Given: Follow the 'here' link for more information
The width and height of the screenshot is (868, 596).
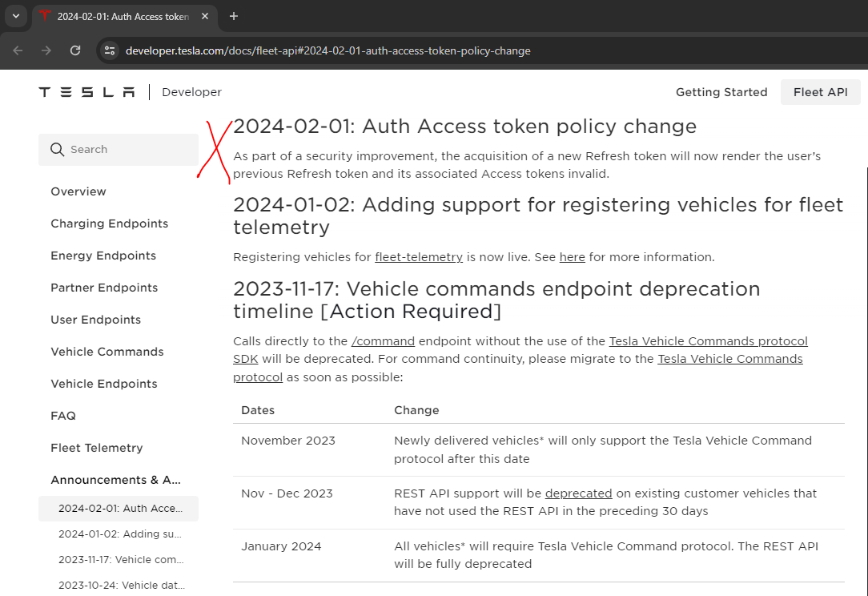Looking at the screenshot, I should (573, 257).
